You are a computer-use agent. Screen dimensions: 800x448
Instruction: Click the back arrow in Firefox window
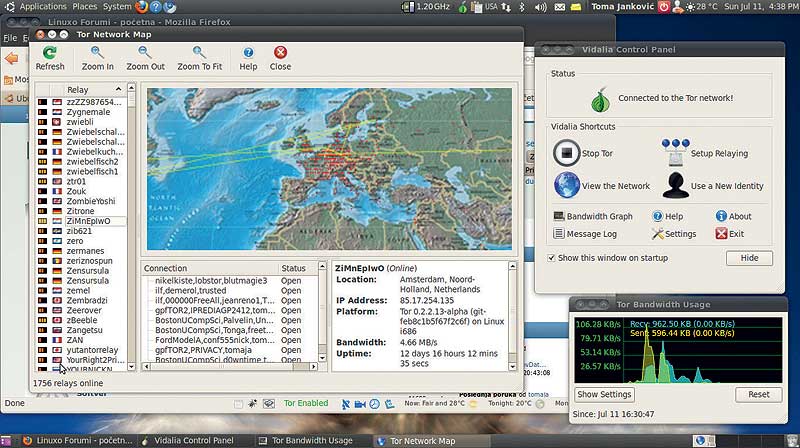[11, 58]
